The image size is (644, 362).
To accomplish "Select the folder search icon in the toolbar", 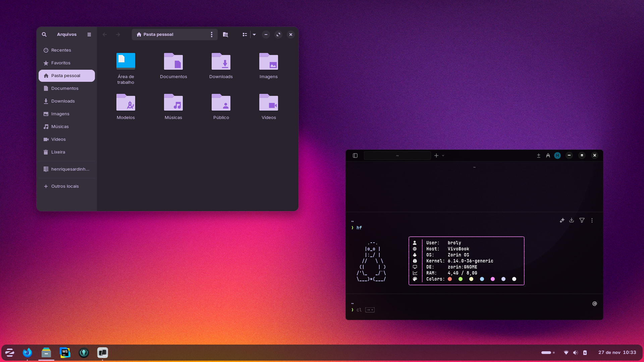I will pyautogui.click(x=225, y=35).
